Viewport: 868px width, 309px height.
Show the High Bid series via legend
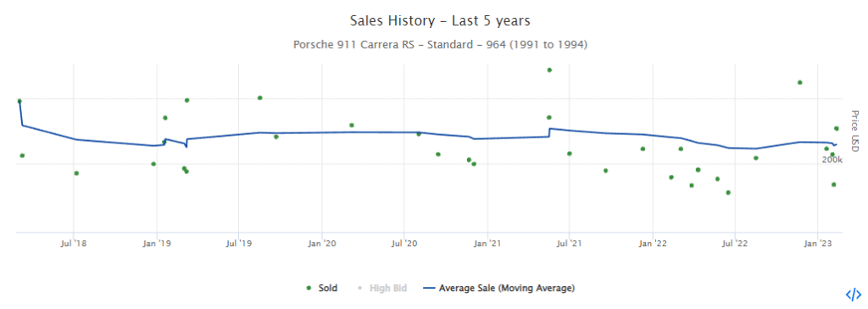(382, 288)
